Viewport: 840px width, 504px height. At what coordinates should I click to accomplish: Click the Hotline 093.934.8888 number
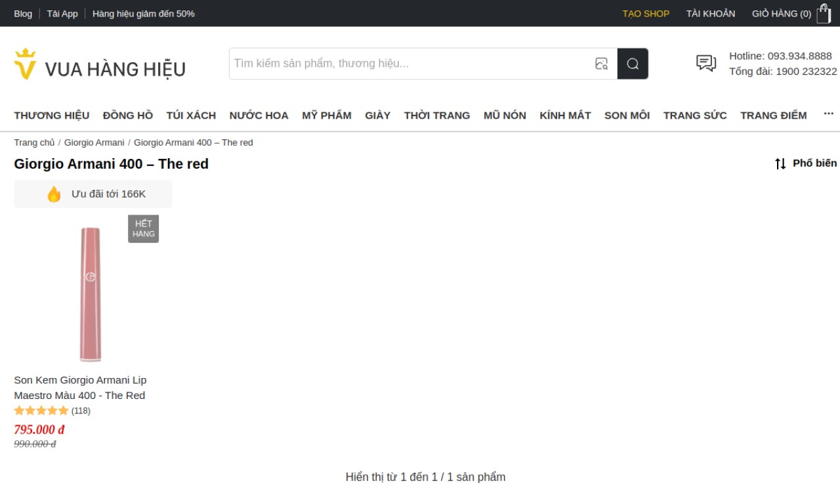pos(780,56)
